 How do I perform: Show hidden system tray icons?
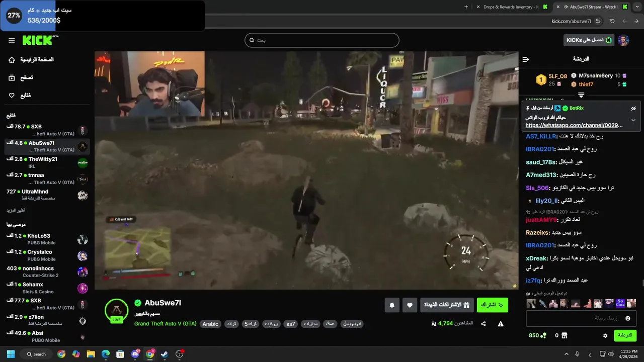pos(567,354)
